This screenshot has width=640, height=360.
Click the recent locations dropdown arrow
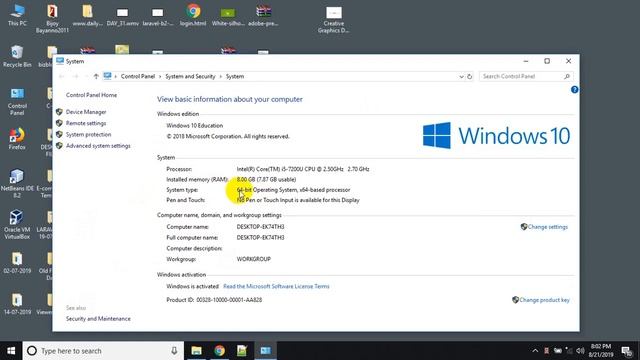tap(86, 76)
